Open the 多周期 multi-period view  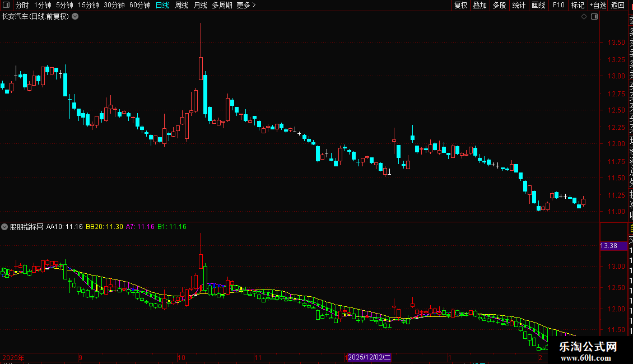pos(222,5)
